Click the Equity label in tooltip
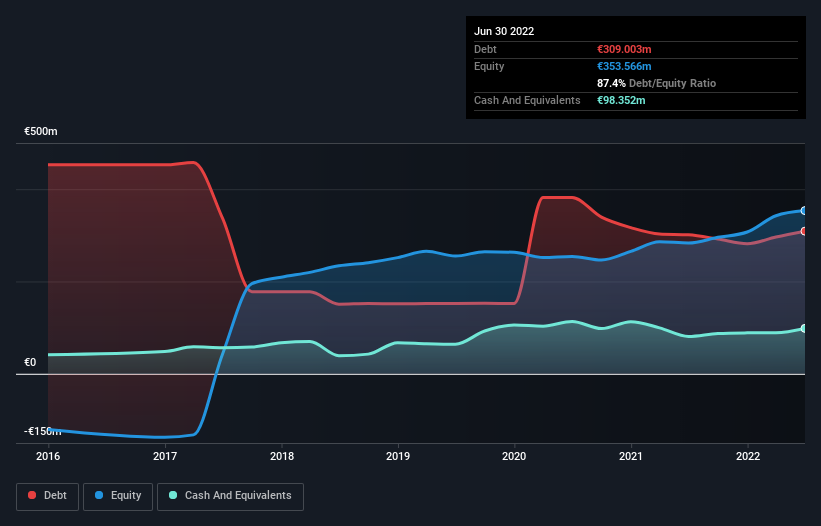The image size is (821, 526). 489,66
